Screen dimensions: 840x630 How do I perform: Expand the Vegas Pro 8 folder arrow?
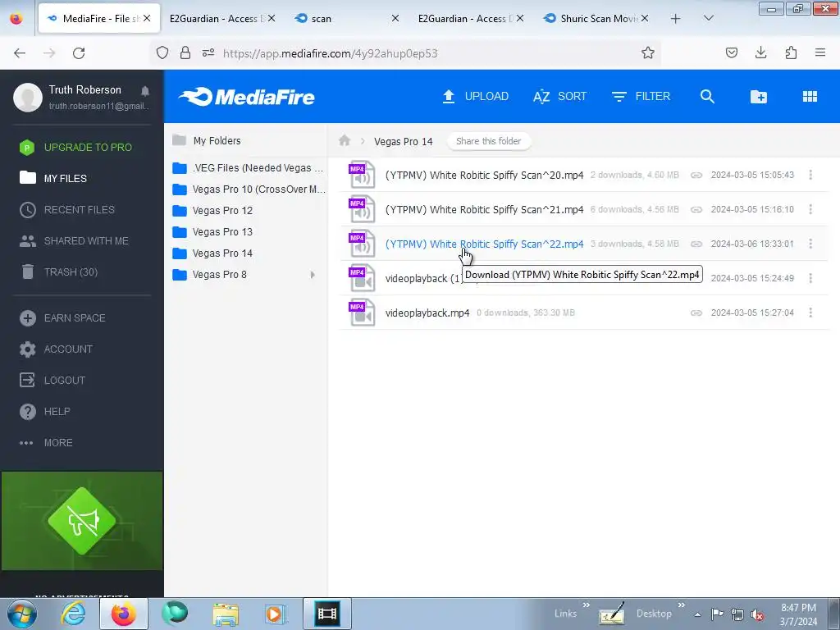[x=313, y=275]
